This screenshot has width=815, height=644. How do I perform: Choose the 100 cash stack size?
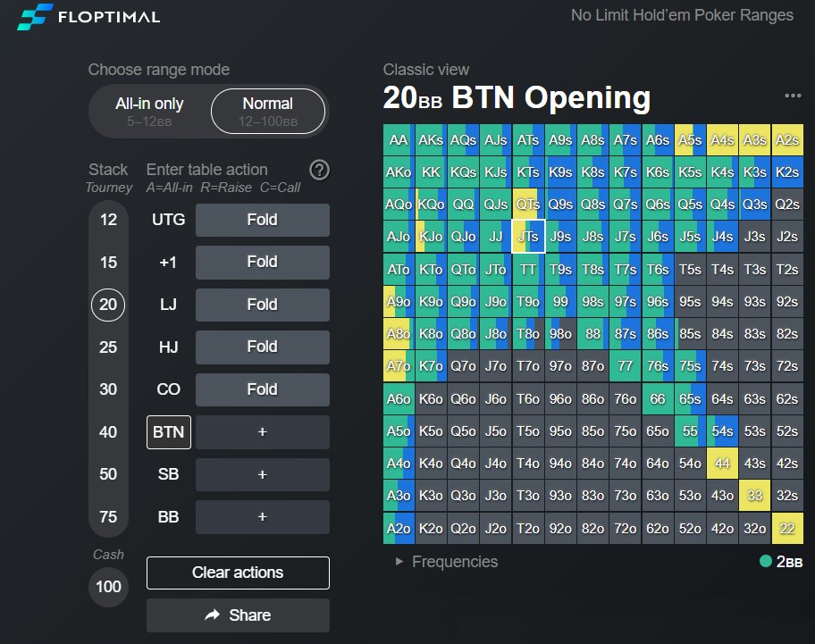tap(108, 587)
